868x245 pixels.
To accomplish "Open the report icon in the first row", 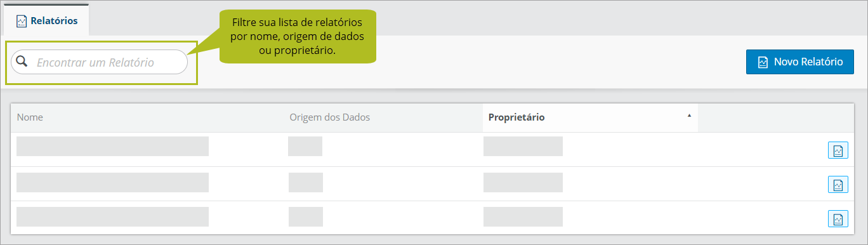I will point(838,150).
